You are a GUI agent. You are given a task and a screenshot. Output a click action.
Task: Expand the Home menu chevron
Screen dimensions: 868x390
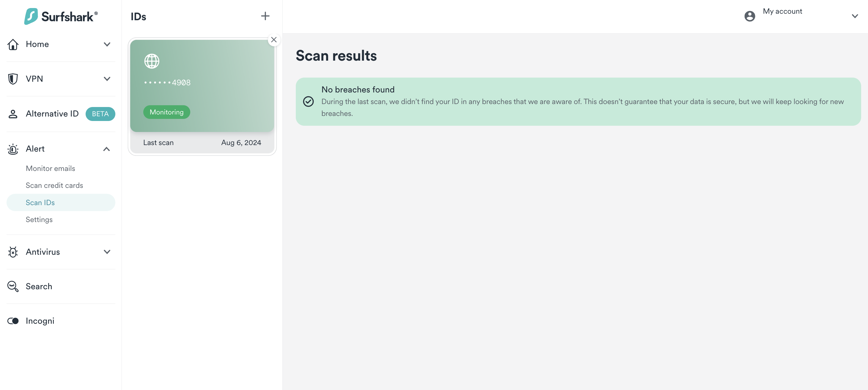tap(107, 44)
